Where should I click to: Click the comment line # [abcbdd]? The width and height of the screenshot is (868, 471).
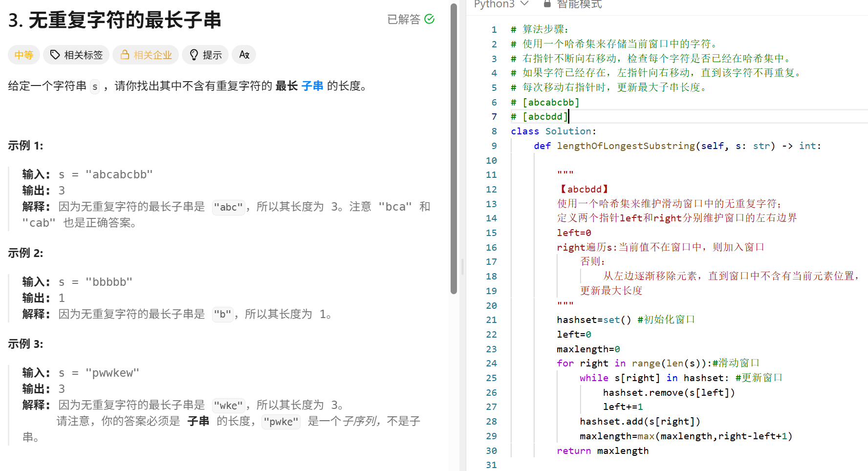pos(539,116)
